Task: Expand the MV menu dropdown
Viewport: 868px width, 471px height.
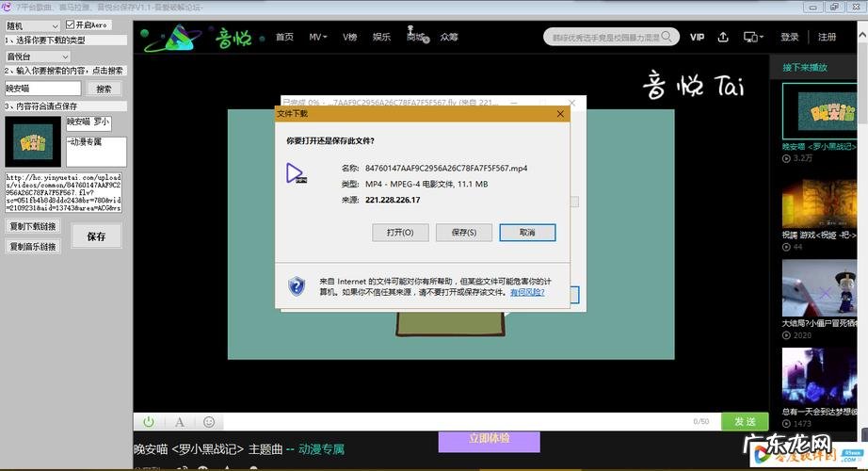Action: pyautogui.click(x=318, y=38)
